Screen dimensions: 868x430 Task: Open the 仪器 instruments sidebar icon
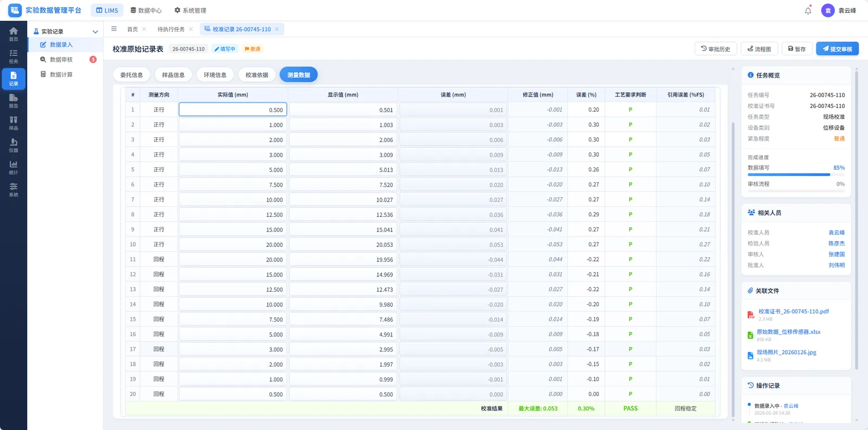(x=14, y=145)
